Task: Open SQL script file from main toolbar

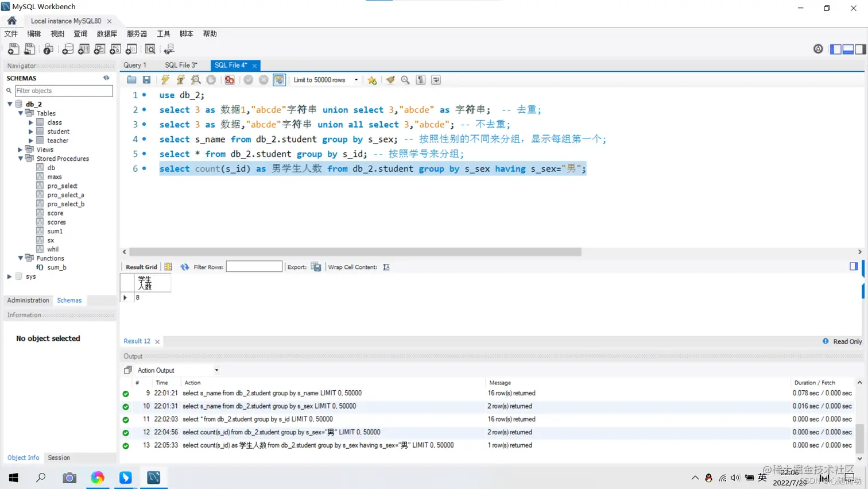Action: click(29, 49)
